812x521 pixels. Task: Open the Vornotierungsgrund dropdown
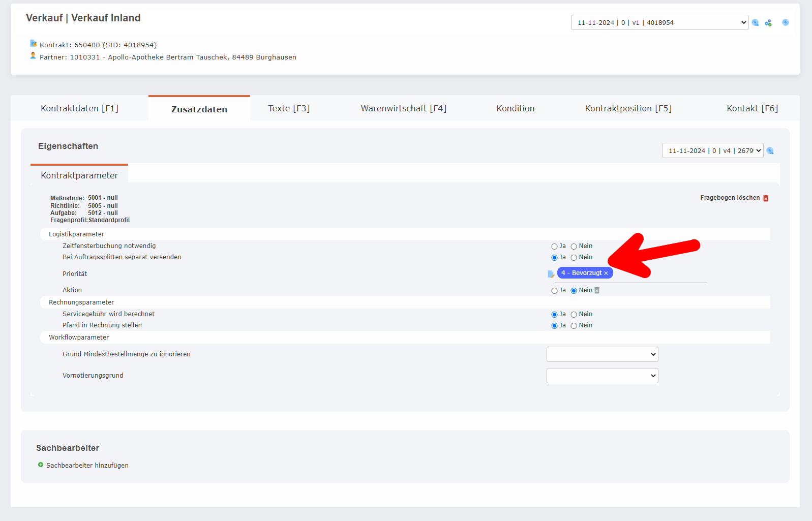tap(602, 376)
